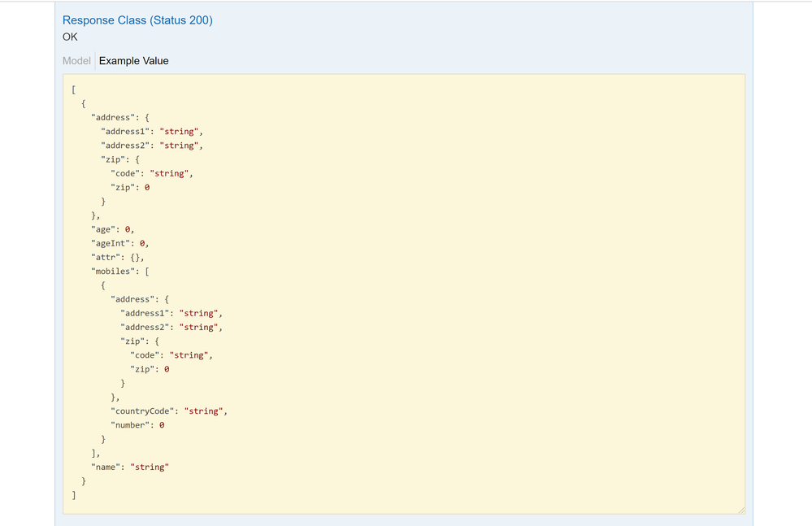Viewport: 812px width, 526px height.
Task: Click the "number" key in the mobiles entry
Action: (130, 425)
